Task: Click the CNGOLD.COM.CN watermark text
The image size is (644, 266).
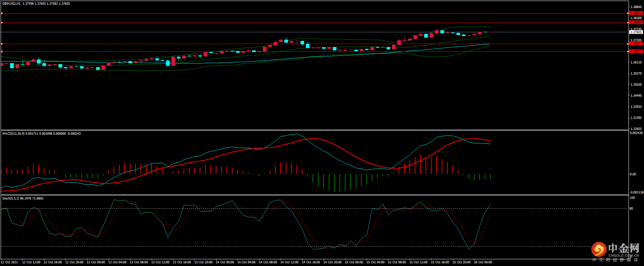Action: (623, 256)
